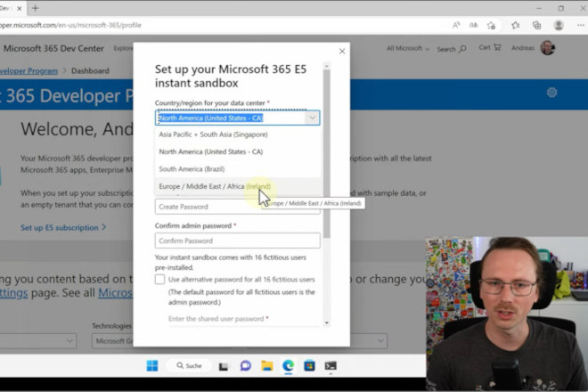588x392 pixels.
Task: Open the dropdown right of the dialog
Action: [369, 341]
